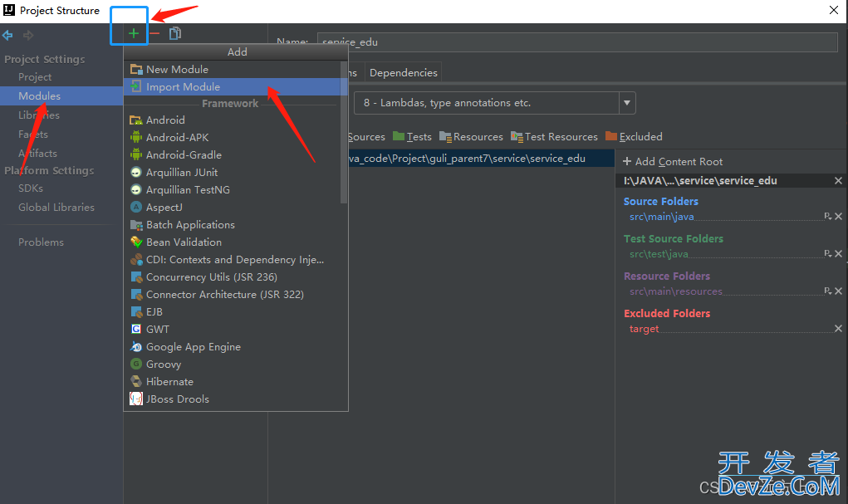Go back with the left arrow icon
Screen dimensions: 848x504
coord(7,35)
